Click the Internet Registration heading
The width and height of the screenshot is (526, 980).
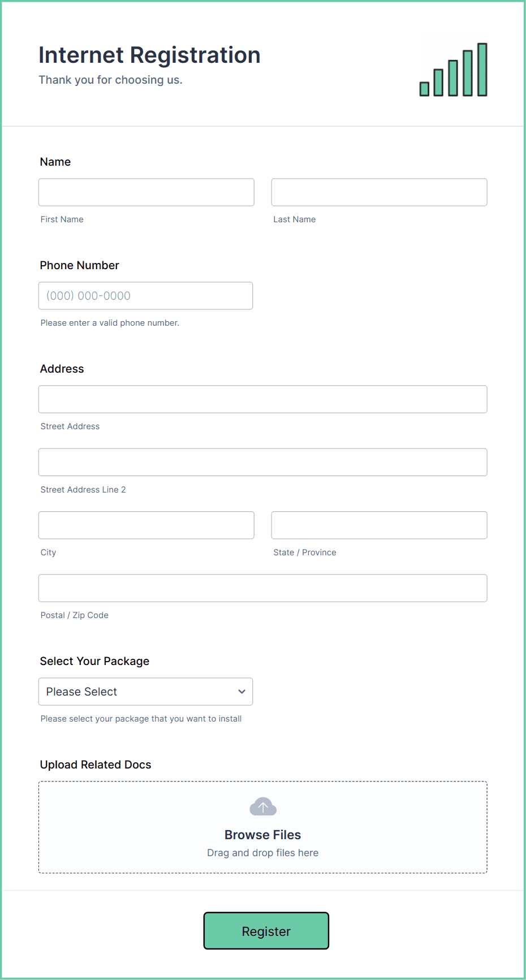(x=149, y=55)
